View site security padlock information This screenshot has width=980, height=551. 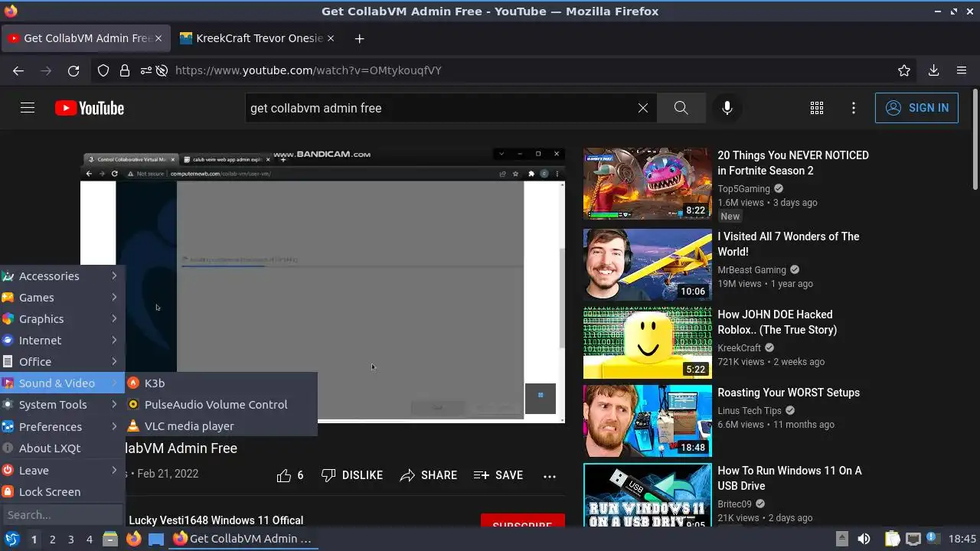tap(125, 70)
